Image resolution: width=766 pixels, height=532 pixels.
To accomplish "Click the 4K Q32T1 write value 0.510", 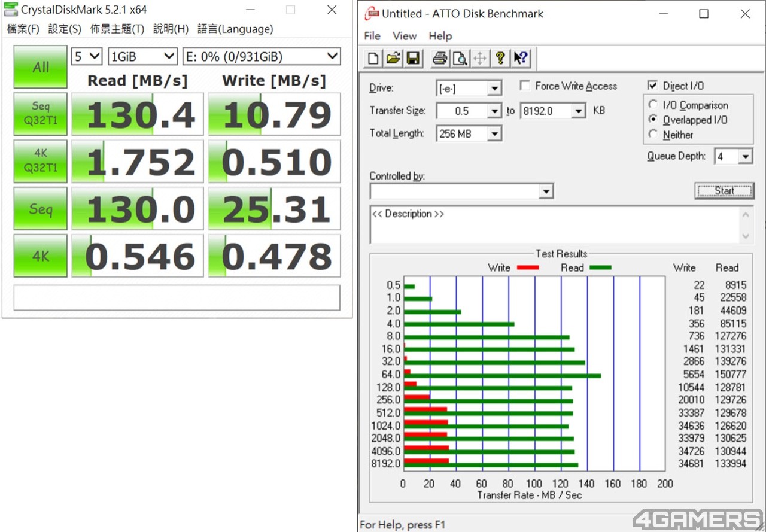I will (275, 161).
